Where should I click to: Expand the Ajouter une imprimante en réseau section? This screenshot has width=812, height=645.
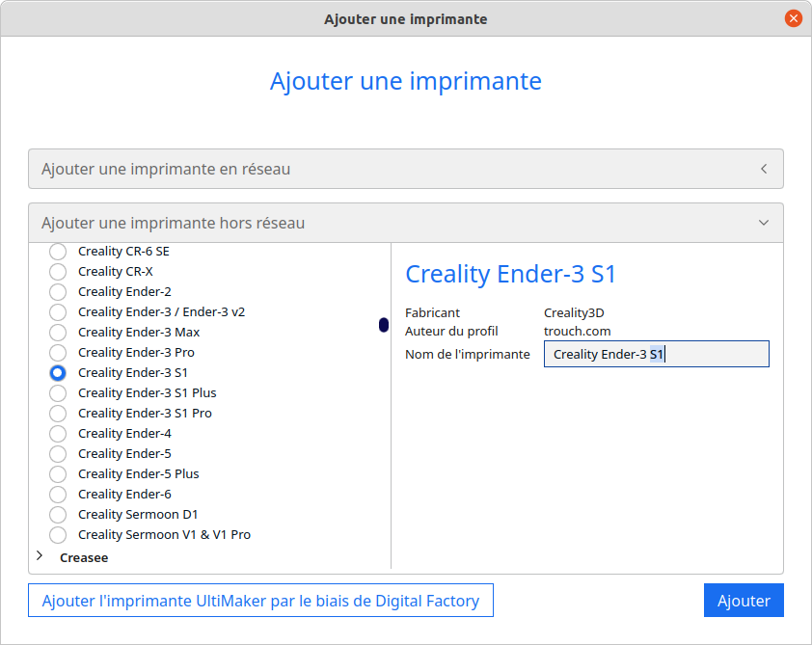tap(406, 169)
